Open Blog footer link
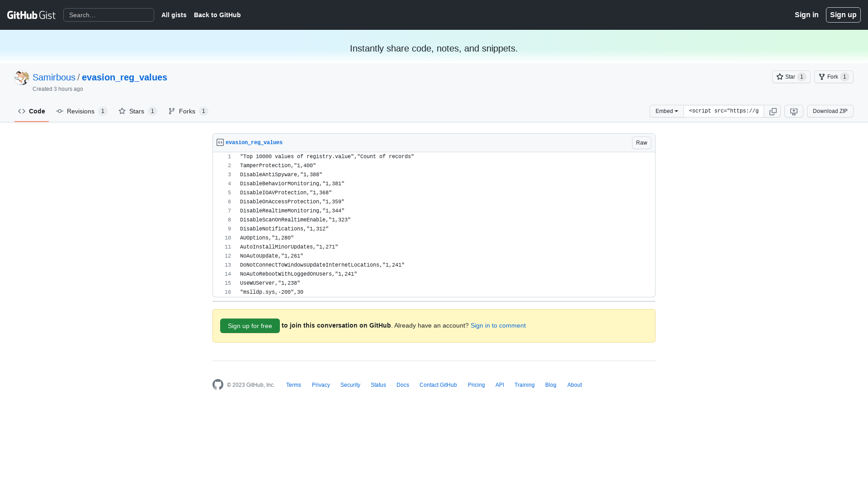This screenshot has width=868, height=488. click(x=551, y=385)
